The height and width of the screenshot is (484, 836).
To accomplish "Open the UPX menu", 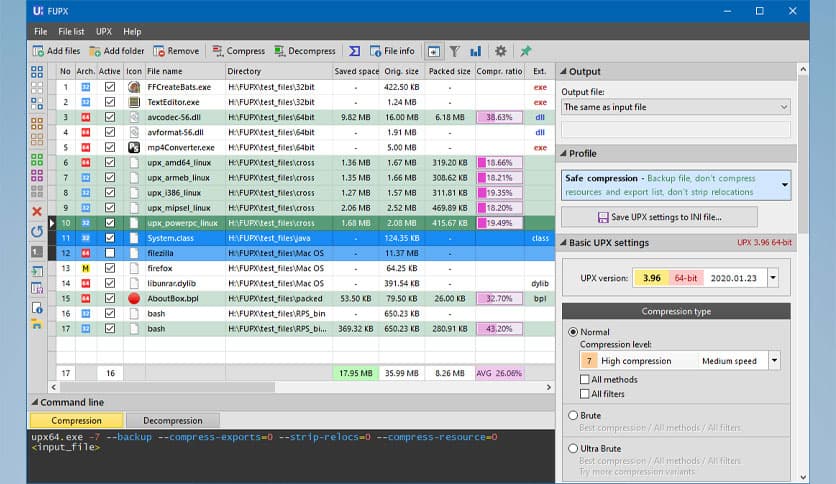I will [x=104, y=31].
